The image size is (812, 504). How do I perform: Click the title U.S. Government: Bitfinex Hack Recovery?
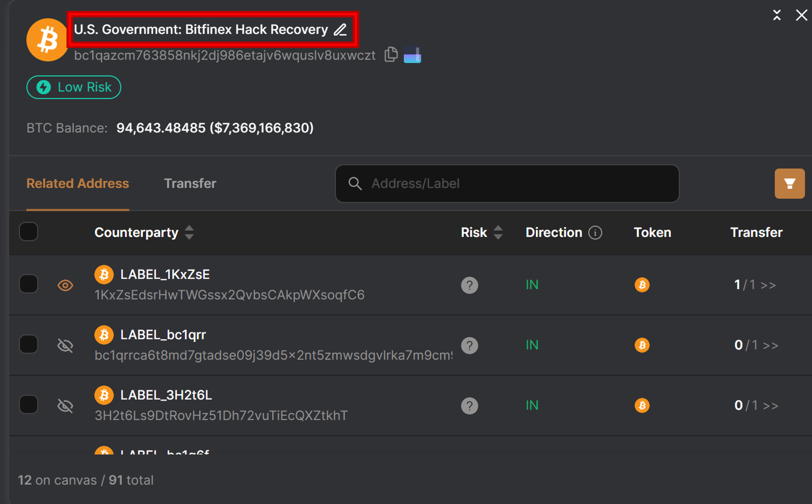tap(201, 30)
